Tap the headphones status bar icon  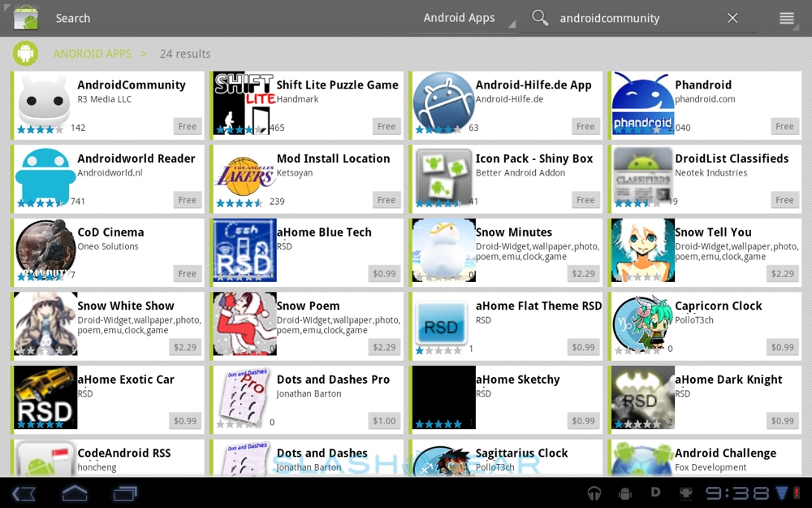(x=594, y=493)
